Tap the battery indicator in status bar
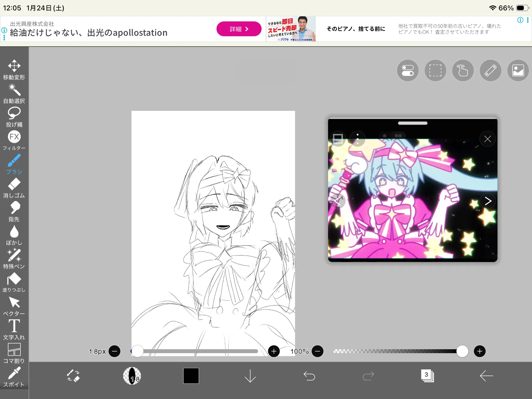 522,8
